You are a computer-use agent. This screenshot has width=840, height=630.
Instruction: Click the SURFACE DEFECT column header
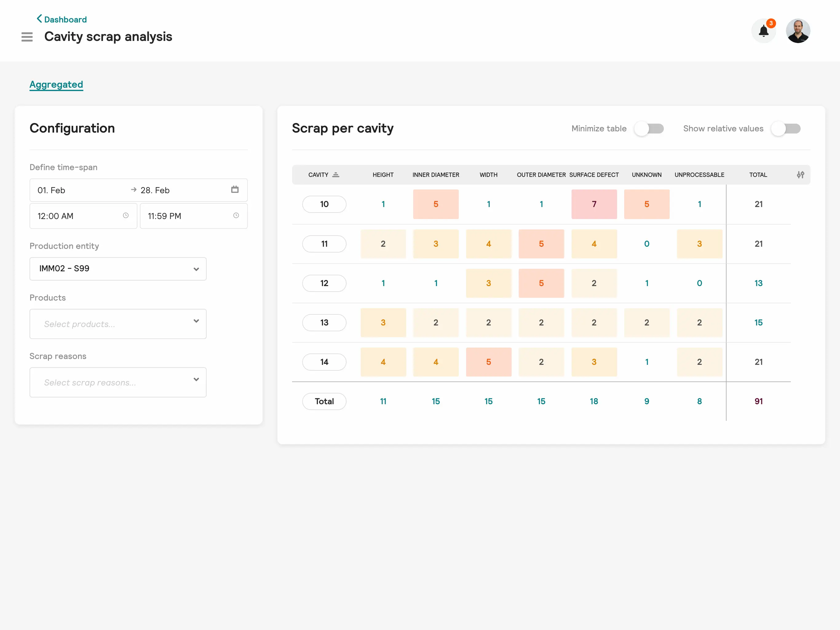click(594, 175)
